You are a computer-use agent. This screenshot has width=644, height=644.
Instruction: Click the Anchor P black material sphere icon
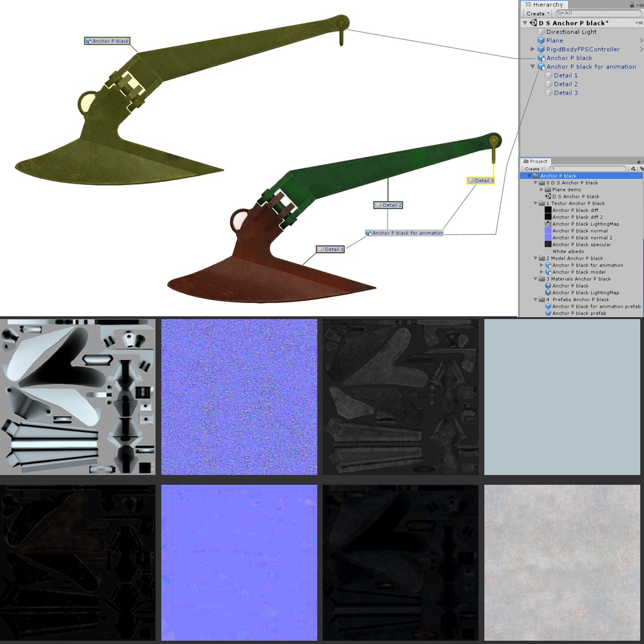point(548,286)
